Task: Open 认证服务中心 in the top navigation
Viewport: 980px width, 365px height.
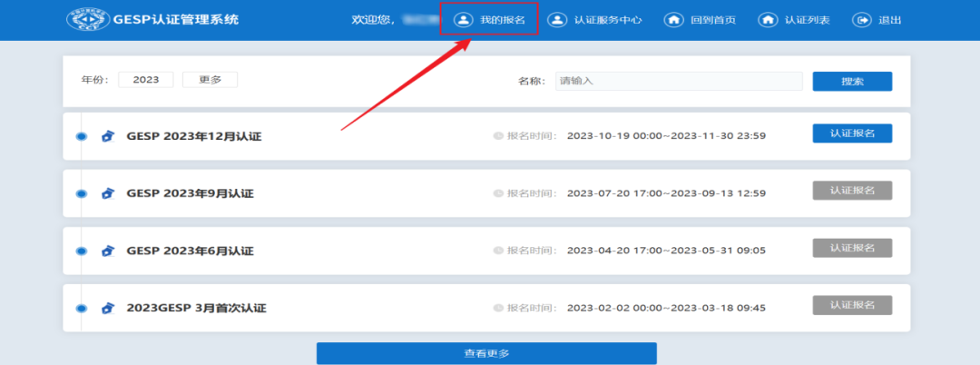Action: pos(594,20)
